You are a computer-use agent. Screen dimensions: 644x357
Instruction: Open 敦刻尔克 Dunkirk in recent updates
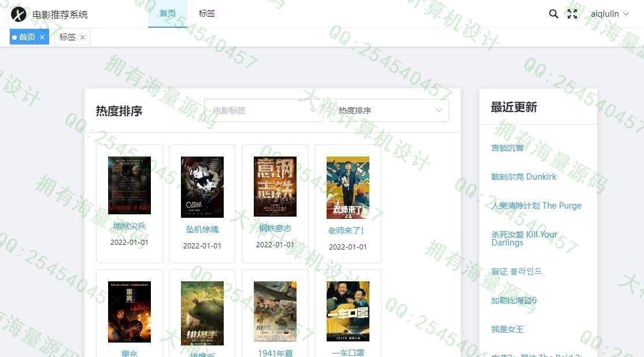coord(524,177)
